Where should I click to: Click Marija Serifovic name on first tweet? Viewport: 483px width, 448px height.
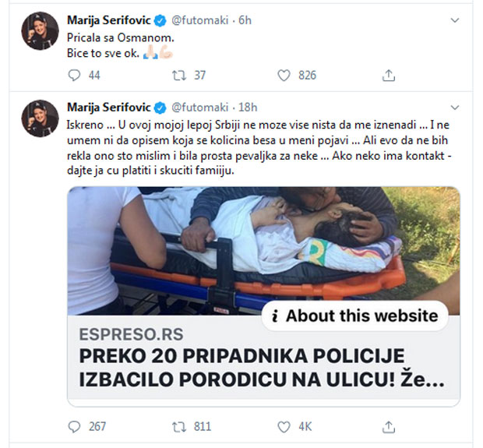point(111,19)
